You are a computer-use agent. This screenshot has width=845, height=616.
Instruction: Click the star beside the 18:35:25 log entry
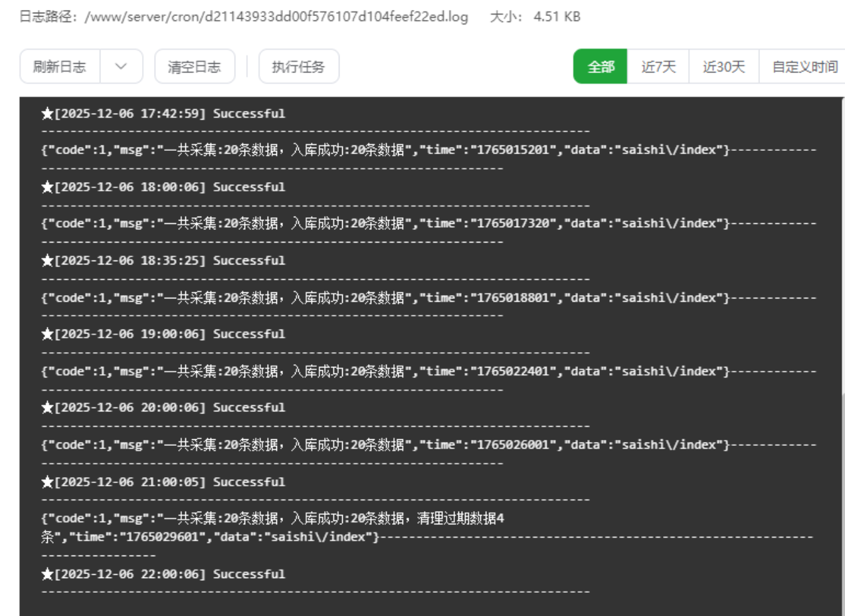[x=47, y=260]
